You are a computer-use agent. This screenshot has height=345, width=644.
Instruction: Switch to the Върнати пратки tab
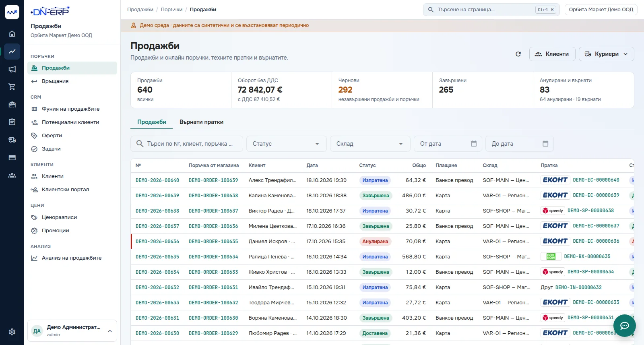click(201, 122)
